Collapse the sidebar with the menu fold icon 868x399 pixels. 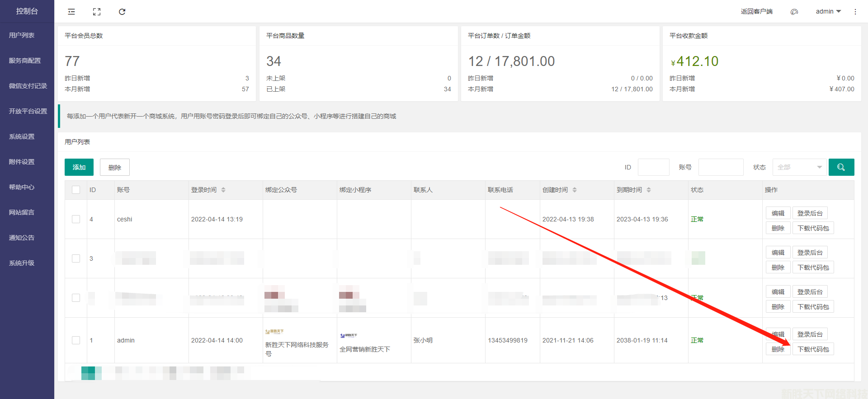[71, 12]
